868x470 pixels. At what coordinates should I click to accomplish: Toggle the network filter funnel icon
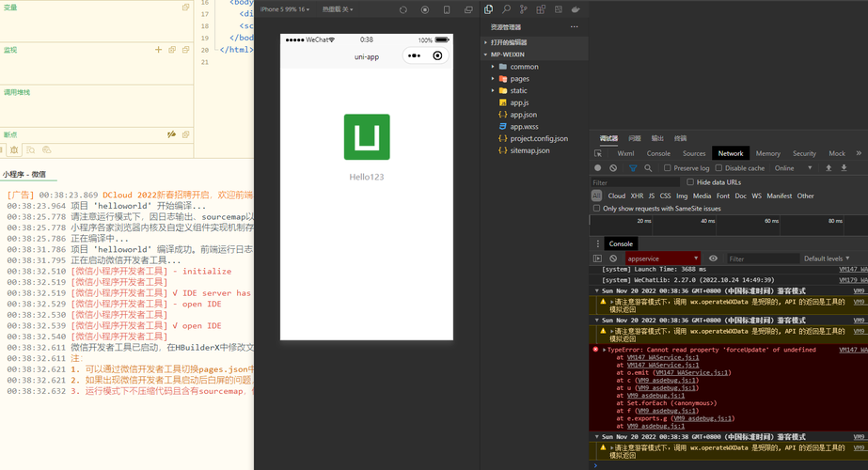click(x=632, y=168)
